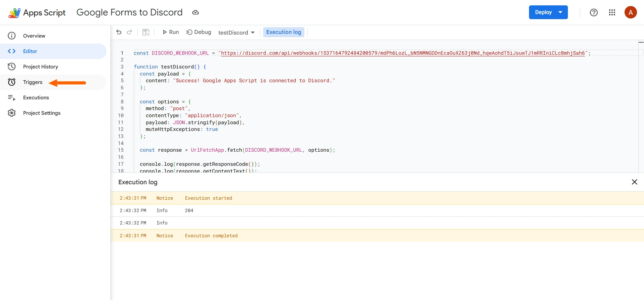Run the selected function
The image size is (644, 300).
click(x=171, y=32)
